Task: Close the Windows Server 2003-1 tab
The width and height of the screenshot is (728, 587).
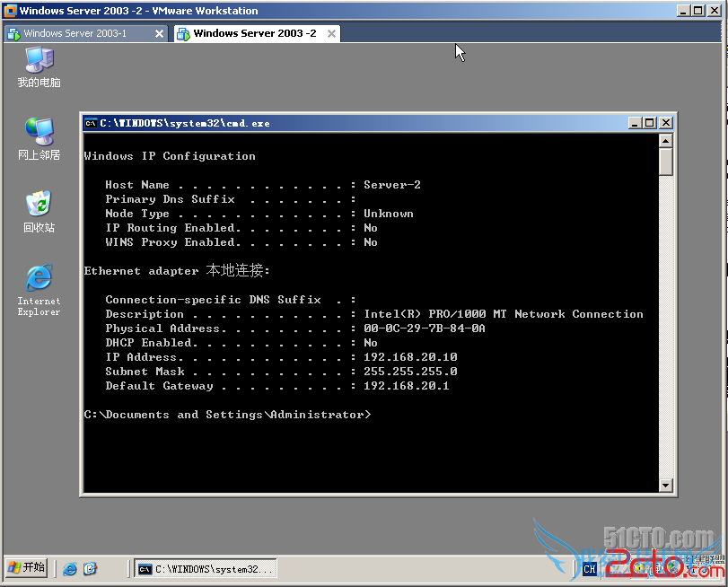Action: [x=159, y=33]
